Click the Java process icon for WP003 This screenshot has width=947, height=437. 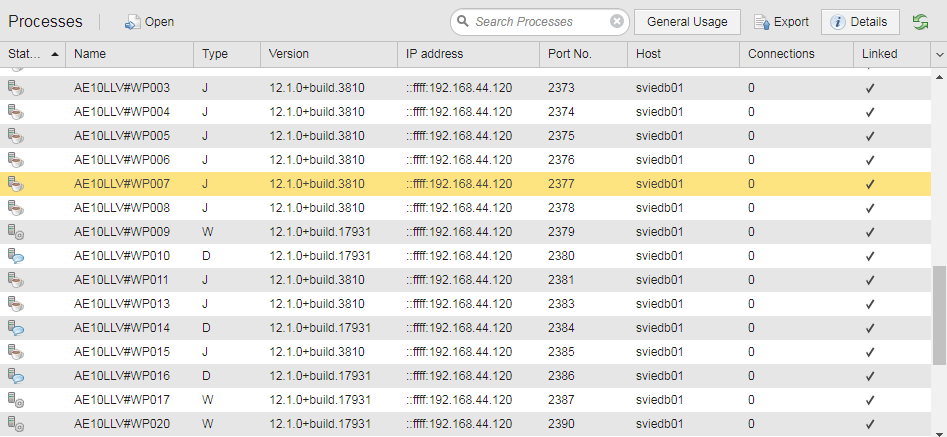point(16,89)
